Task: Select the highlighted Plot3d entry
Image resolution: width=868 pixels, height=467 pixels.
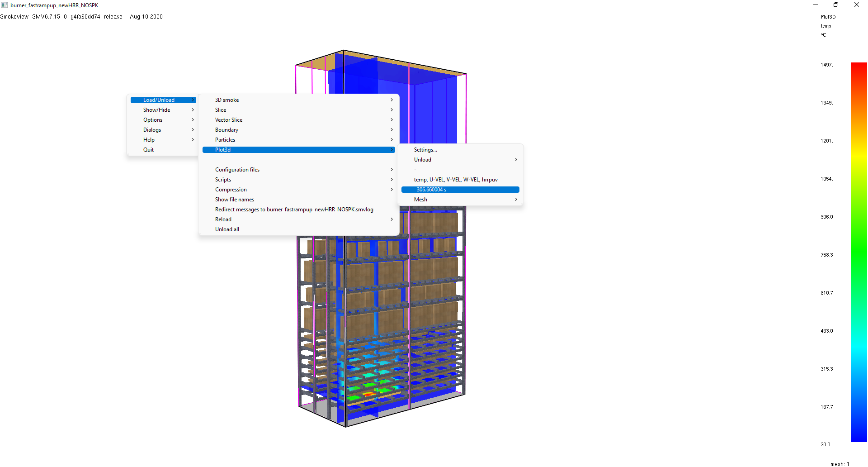Action: [223, 149]
